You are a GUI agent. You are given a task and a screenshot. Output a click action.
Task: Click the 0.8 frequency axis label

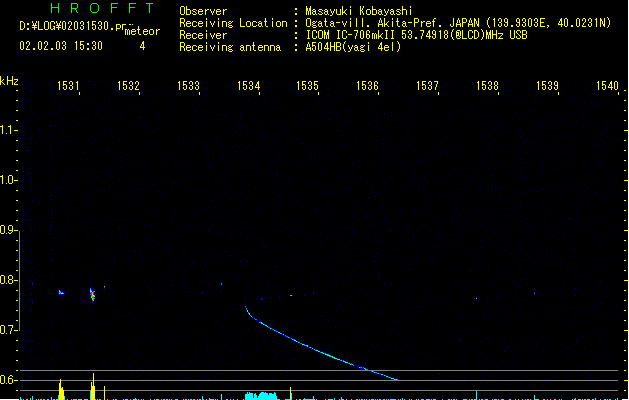coord(8,280)
